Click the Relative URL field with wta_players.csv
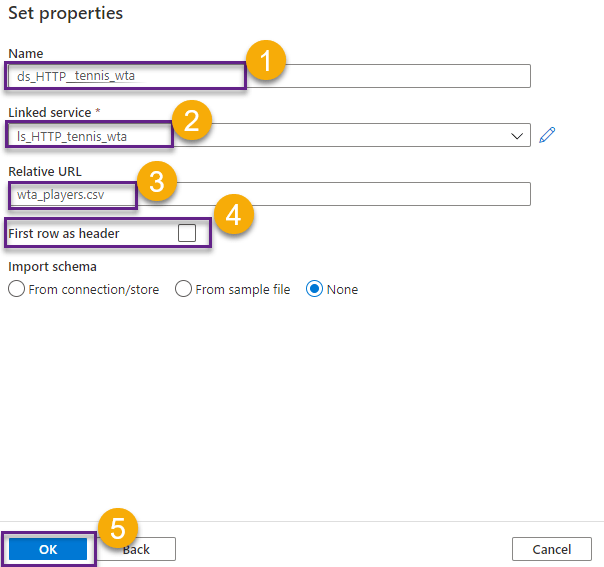The width and height of the screenshot is (604, 567). [x=300, y=194]
